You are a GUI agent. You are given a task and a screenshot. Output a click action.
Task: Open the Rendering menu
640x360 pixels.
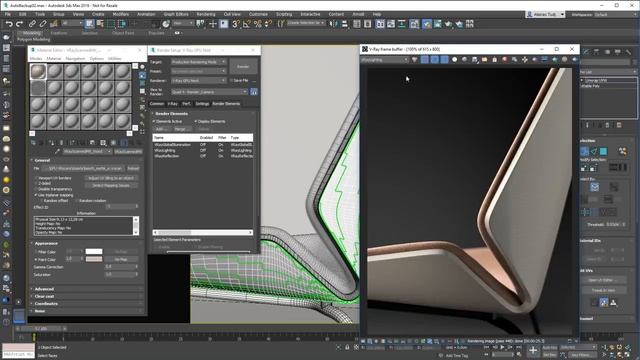[206, 14]
